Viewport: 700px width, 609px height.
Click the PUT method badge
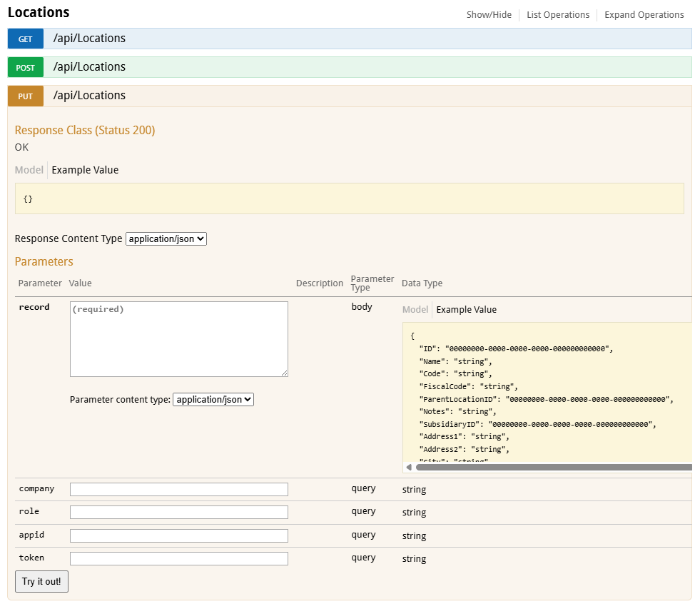click(x=25, y=96)
